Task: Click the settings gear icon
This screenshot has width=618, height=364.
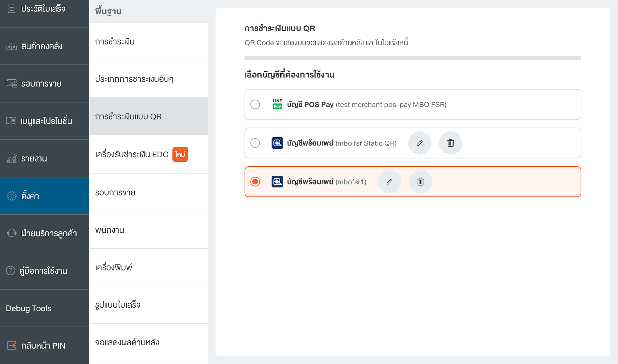Action: [11, 196]
